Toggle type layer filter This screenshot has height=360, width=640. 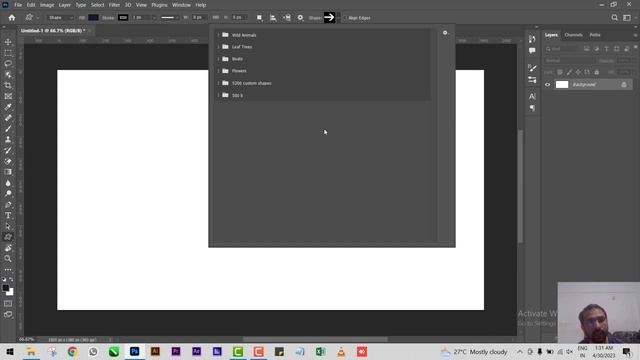pos(607,49)
